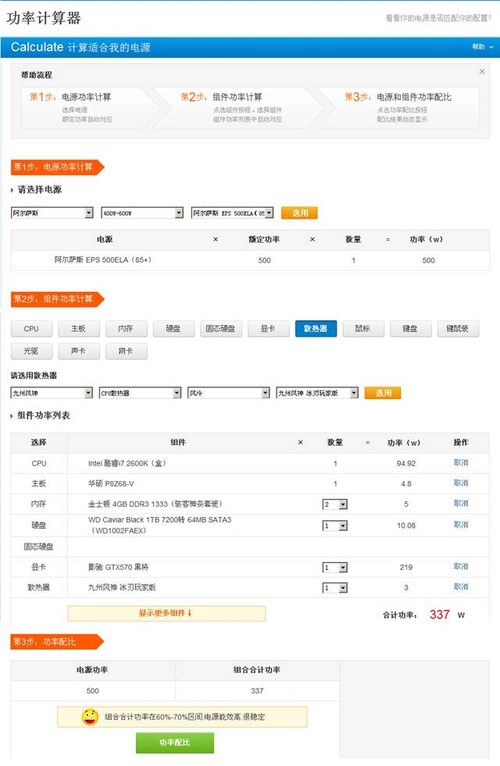Select the 声卡 component tab

tap(79, 351)
